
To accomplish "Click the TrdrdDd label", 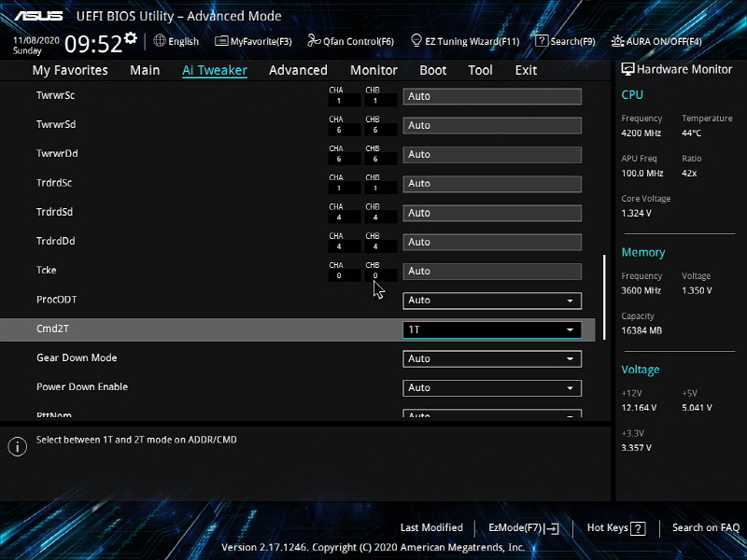I will 55,241.
